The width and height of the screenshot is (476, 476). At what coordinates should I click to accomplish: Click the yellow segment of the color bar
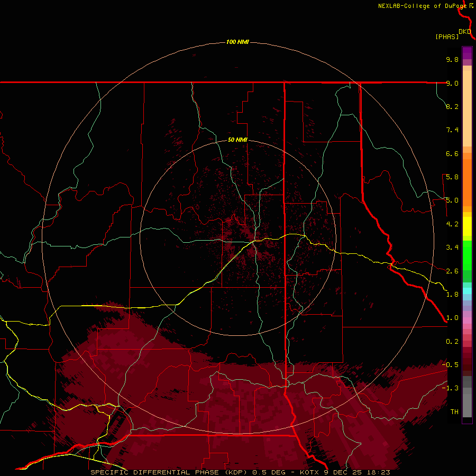coord(467,226)
